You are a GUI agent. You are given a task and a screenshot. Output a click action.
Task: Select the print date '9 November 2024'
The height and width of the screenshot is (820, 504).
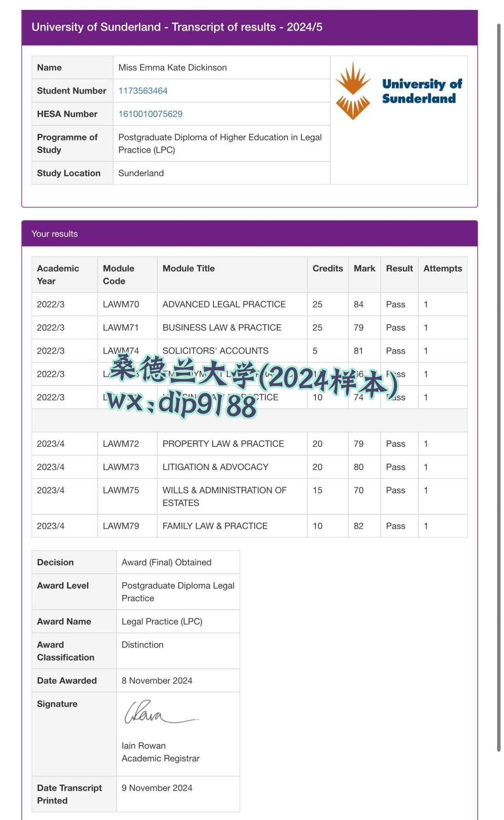click(x=157, y=788)
